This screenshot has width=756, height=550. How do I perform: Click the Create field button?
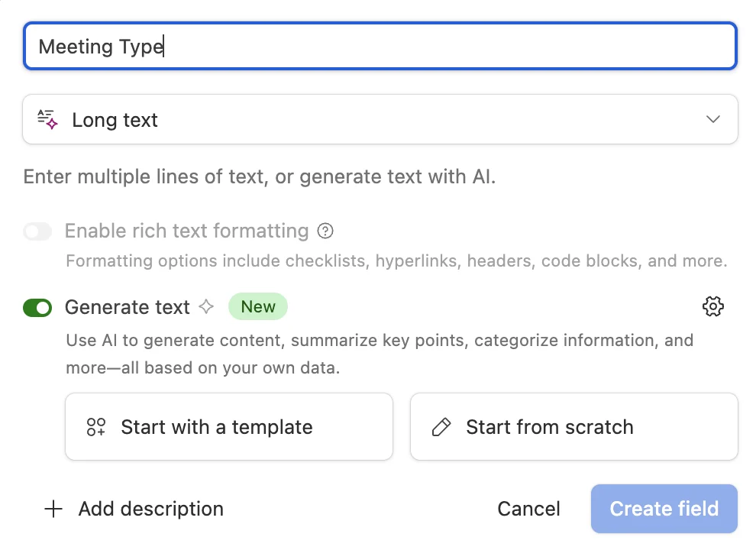664,509
